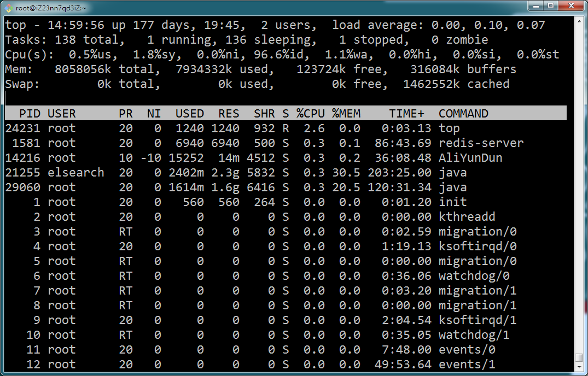This screenshot has height=376, width=588.
Task: Click the COMMAND column header
Action: 463,114
